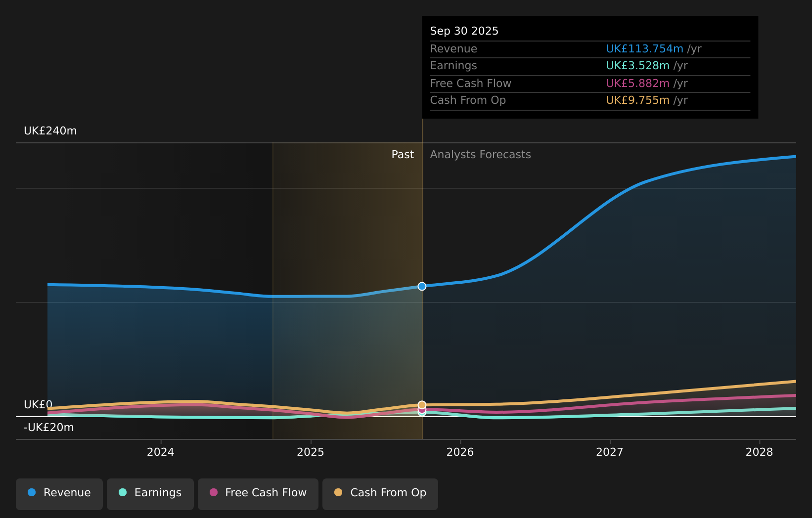812x518 pixels.
Task: Click the UK£9.755m cash from op value
Action: (638, 100)
